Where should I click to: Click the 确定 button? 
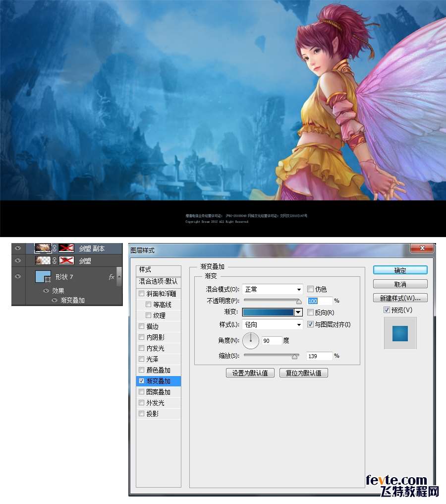(x=400, y=270)
